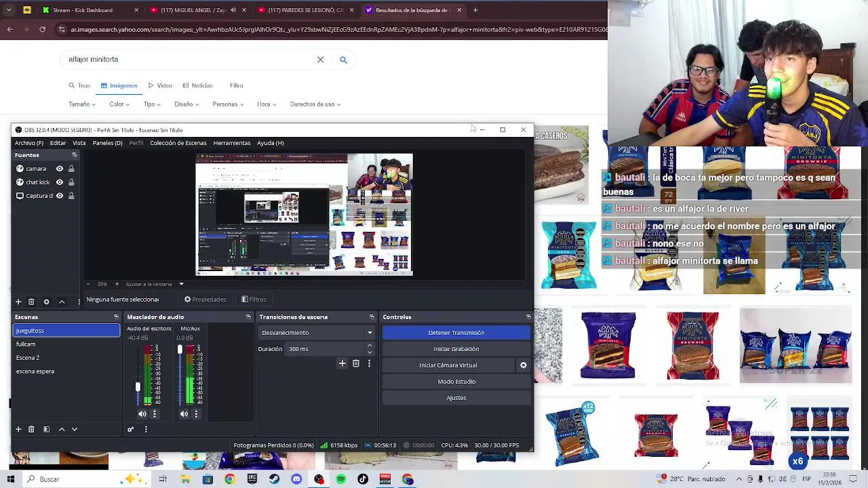Expand the Tamaño image filter
Image resolution: width=868 pixels, height=488 pixels.
coord(82,104)
